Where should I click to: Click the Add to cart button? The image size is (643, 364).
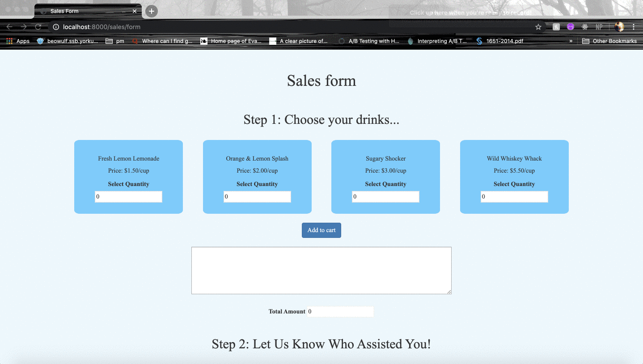click(321, 230)
